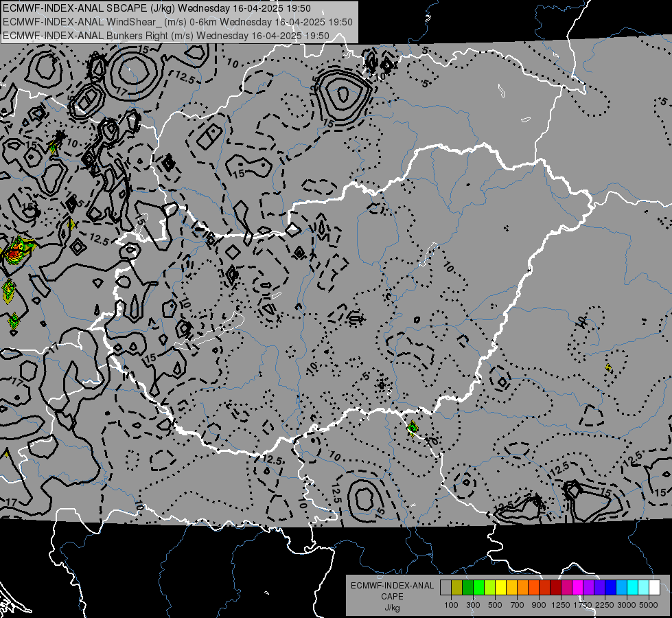Image resolution: width=672 pixels, height=618 pixels.
Task: Select the amber swatch left of 700
Action: [511, 588]
